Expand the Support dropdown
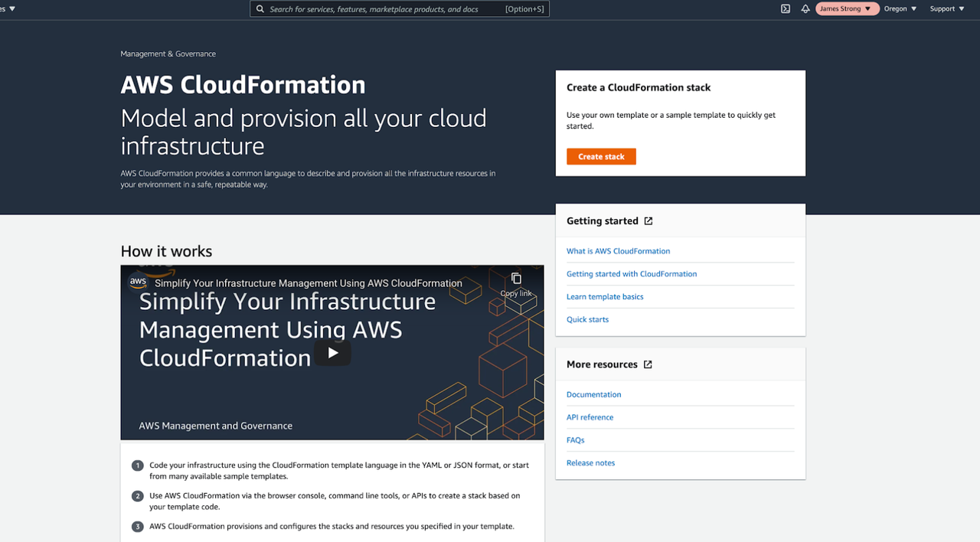The width and height of the screenshot is (980, 542). (946, 8)
